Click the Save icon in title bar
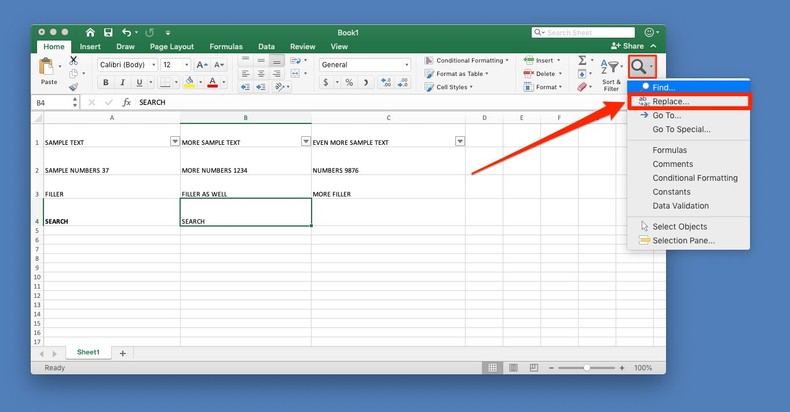This screenshot has height=412, width=790. (109, 32)
